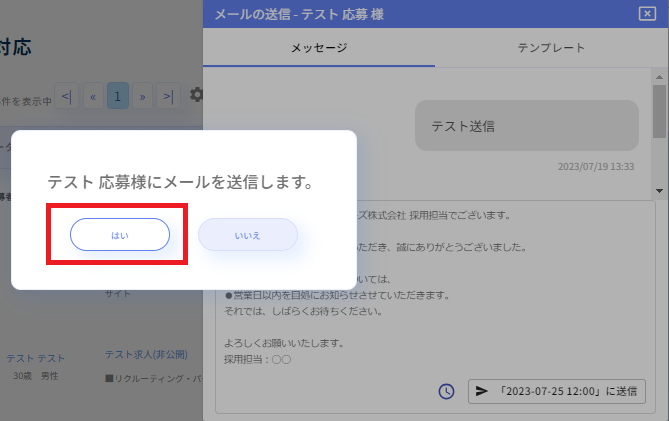Click the 2023/07/19 13:33 timestamp

tap(596, 166)
